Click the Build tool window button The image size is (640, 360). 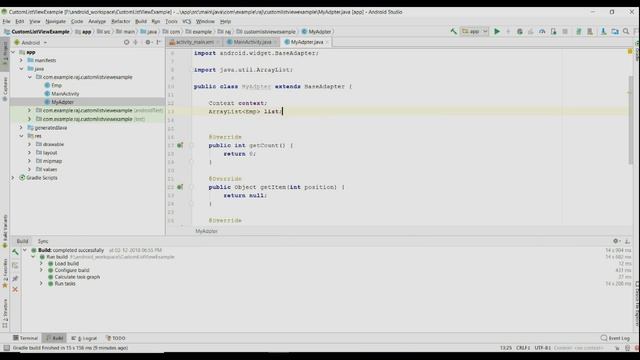point(54,338)
